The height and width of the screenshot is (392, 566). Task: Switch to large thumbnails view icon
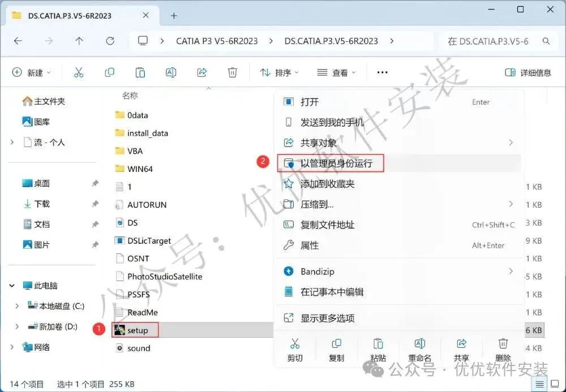tap(555, 384)
